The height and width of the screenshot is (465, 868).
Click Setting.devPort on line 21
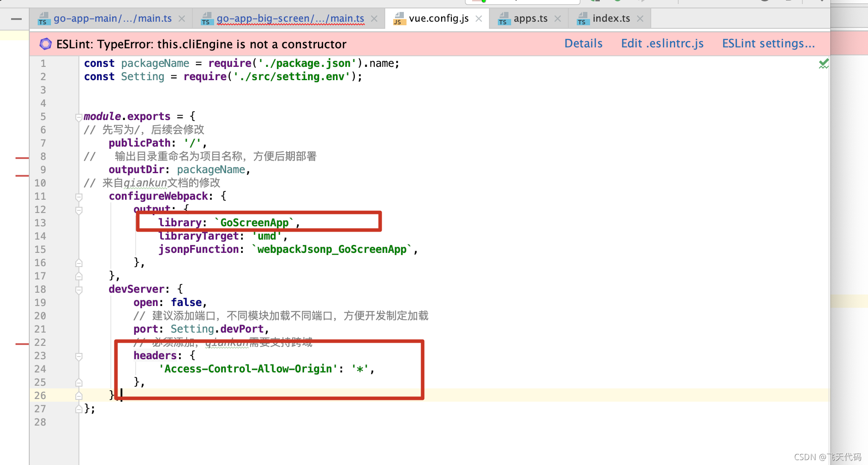[217, 329]
